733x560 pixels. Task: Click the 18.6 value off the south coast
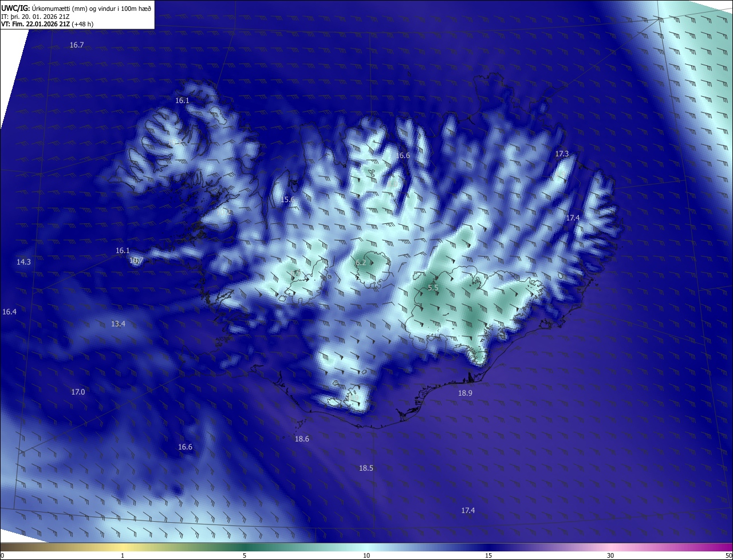coord(302,439)
